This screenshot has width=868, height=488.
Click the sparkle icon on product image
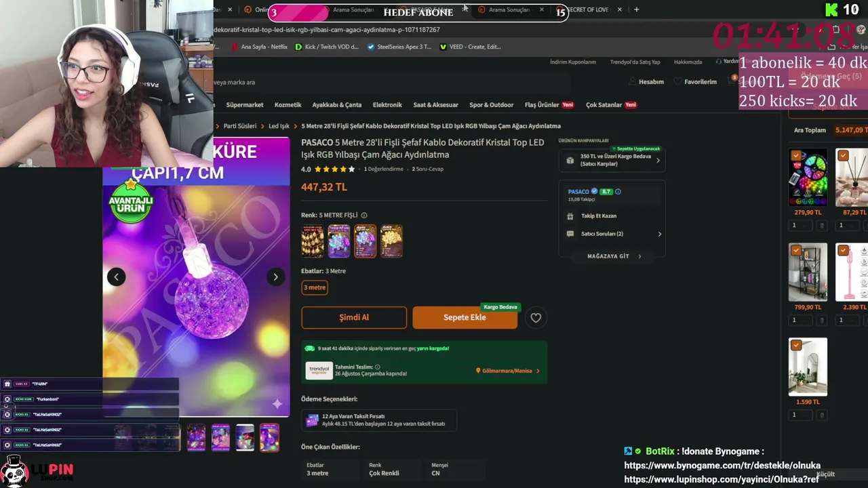[277, 404]
